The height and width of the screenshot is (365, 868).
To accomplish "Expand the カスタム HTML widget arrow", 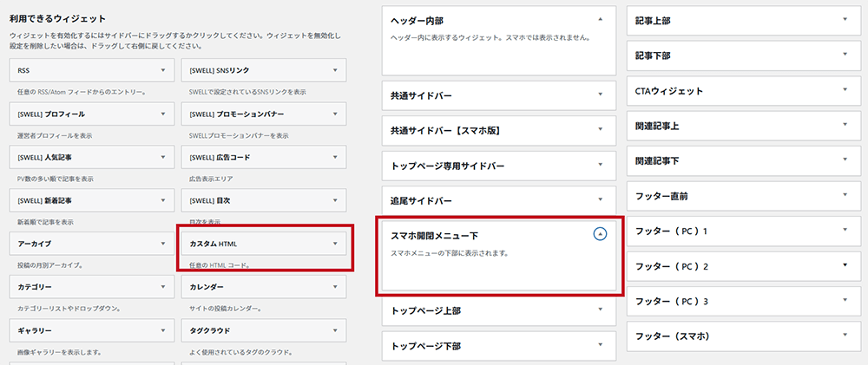I will (335, 244).
